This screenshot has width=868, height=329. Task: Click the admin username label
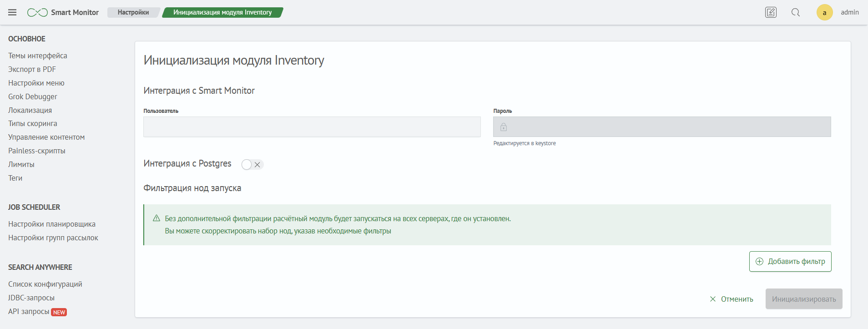pos(849,12)
